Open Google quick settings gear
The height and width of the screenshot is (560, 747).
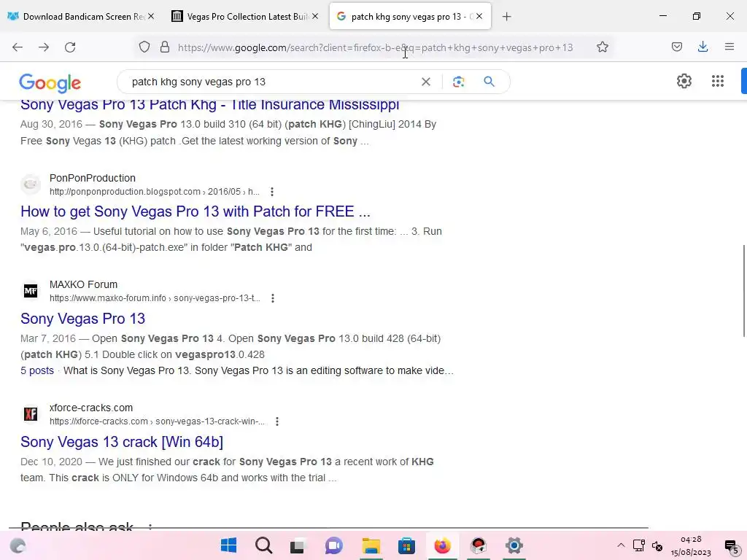click(684, 81)
